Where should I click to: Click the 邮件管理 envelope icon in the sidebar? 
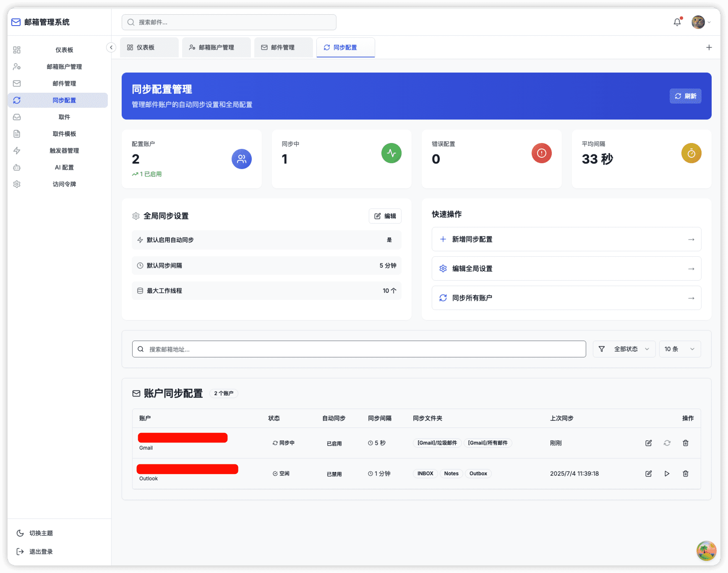[x=17, y=83]
